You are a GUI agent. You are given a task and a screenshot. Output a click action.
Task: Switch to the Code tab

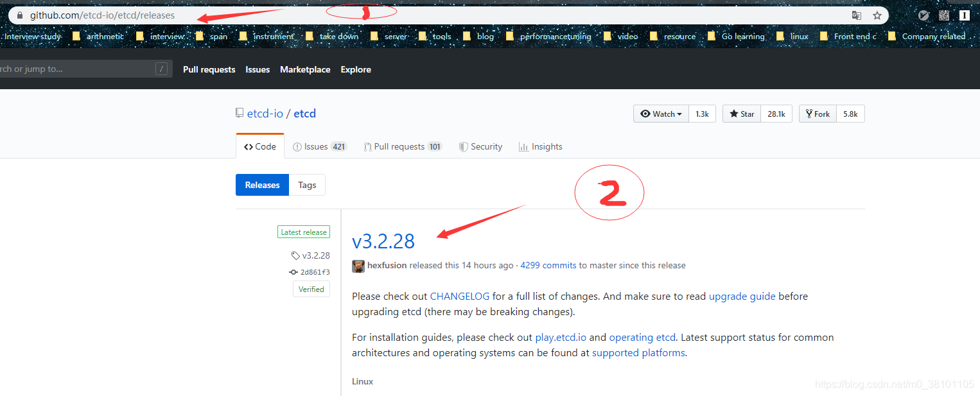(x=260, y=146)
